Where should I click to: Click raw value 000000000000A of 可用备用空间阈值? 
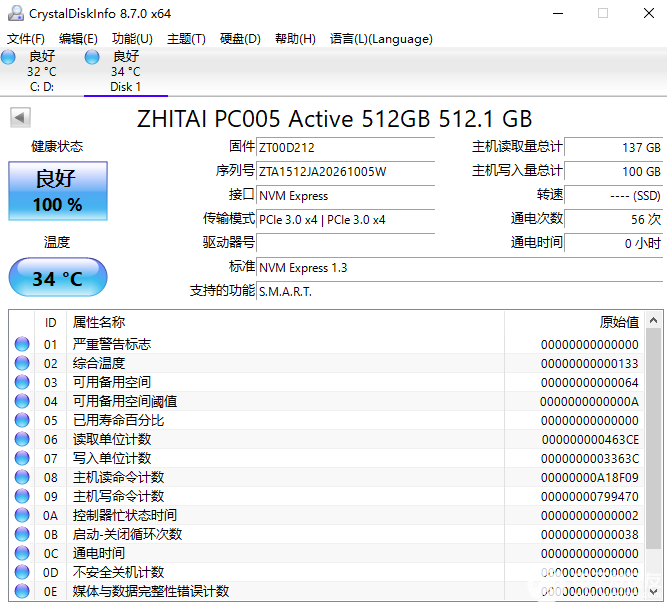click(x=590, y=402)
